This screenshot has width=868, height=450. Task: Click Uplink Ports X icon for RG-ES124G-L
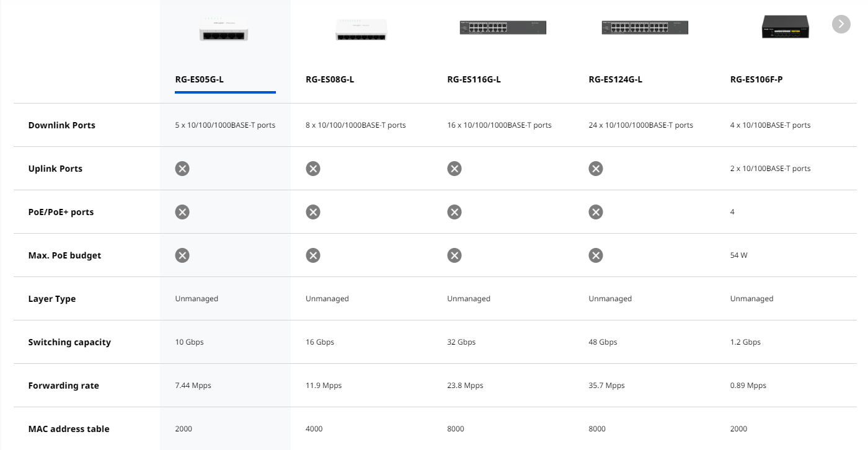click(596, 169)
